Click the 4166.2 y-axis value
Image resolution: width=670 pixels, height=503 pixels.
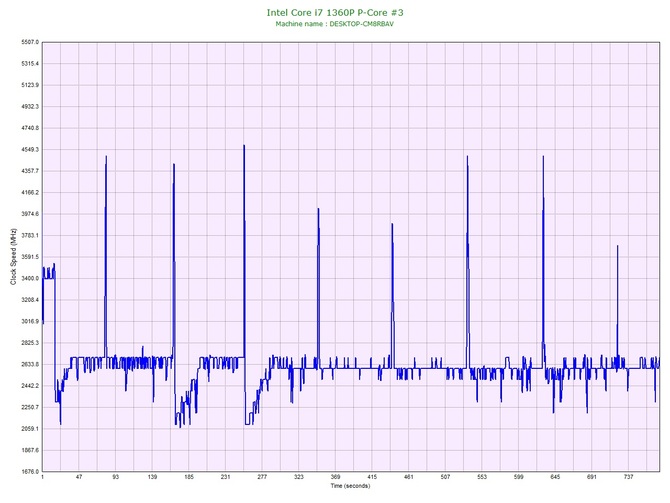[x=30, y=192]
